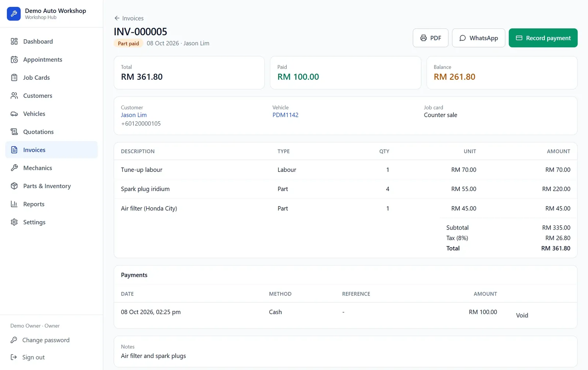Screen dimensions: 588x370
Task: Open customer Jason Lim link
Action: (134, 115)
